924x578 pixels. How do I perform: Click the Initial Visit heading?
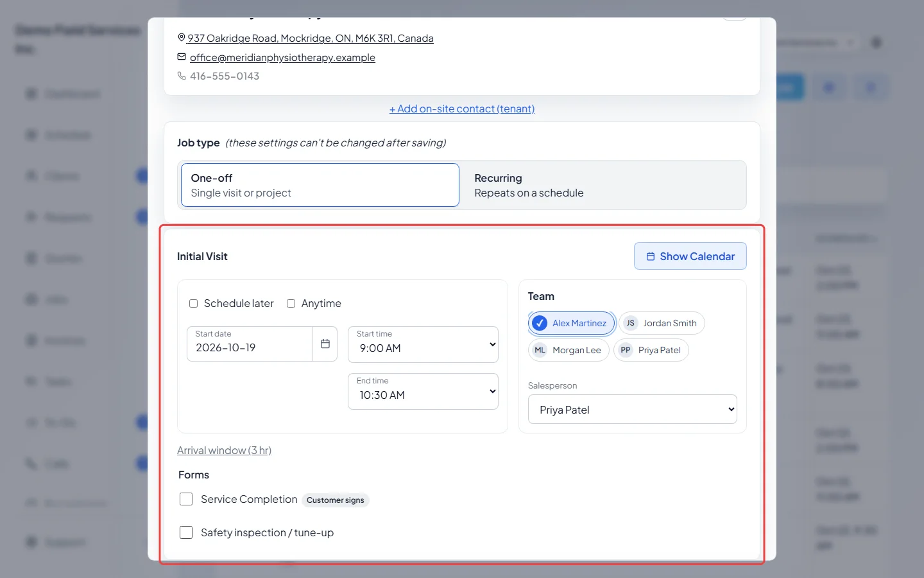(202, 256)
